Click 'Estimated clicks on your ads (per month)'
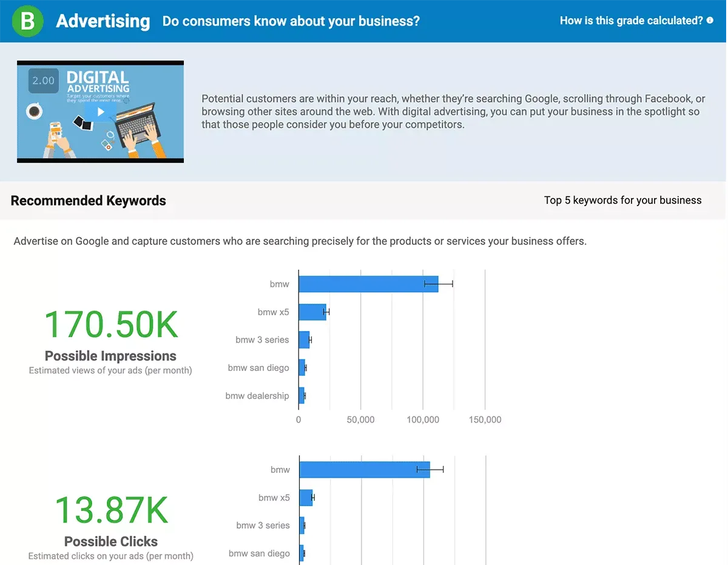This screenshot has width=728, height=565. click(111, 556)
